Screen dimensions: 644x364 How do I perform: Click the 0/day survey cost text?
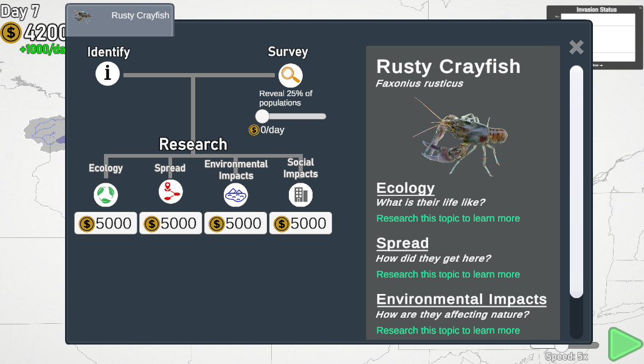click(272, 130)
